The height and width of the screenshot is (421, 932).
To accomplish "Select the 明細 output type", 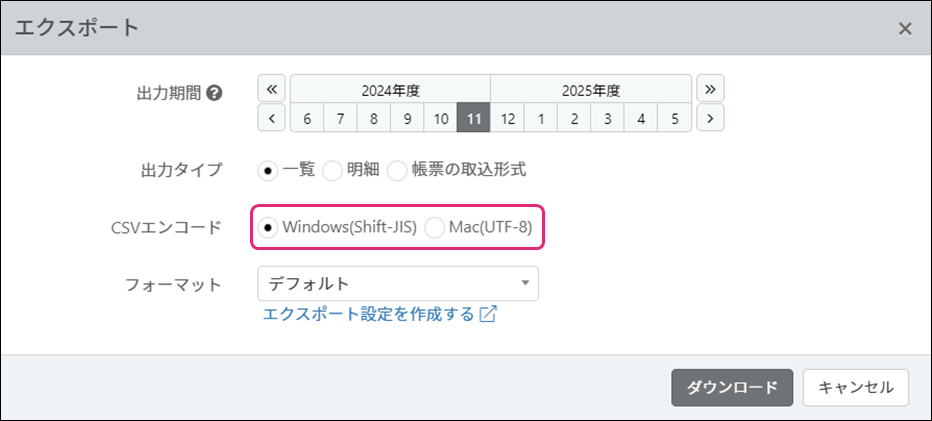I will (x=332, y=170).
